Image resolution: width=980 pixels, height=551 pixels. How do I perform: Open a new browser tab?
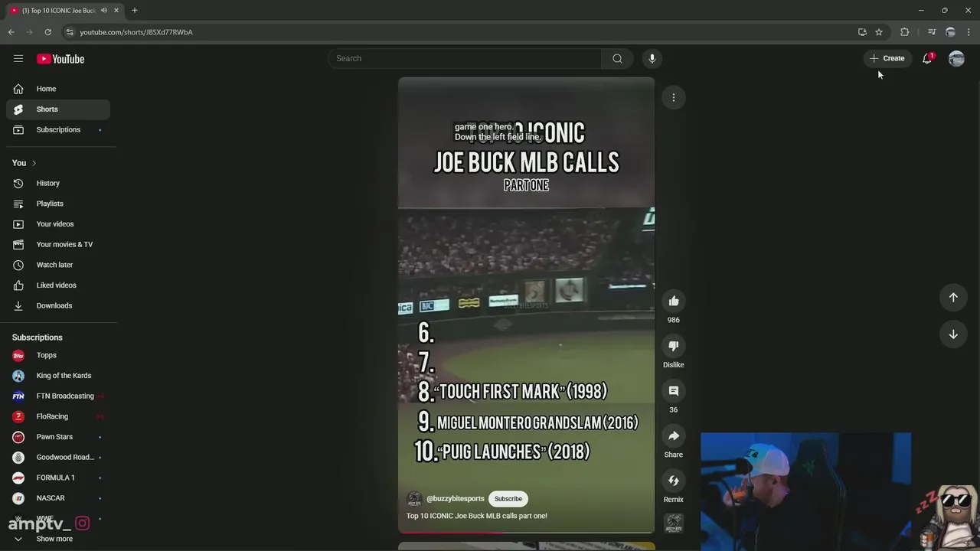[x=135, y=11]
